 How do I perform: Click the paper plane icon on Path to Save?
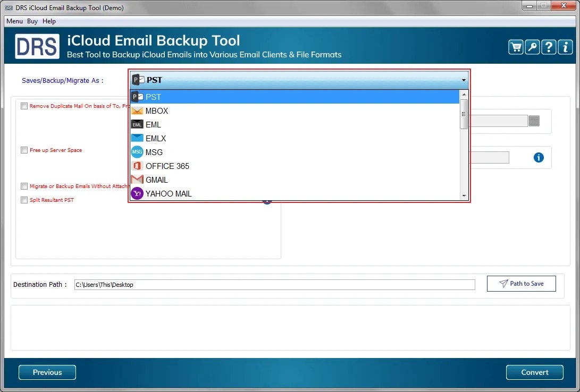click(503, 284)
